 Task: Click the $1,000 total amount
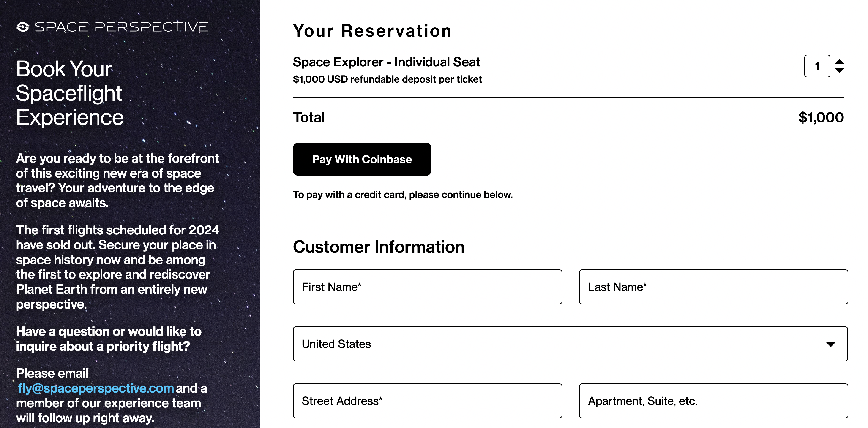click(821, 117)
